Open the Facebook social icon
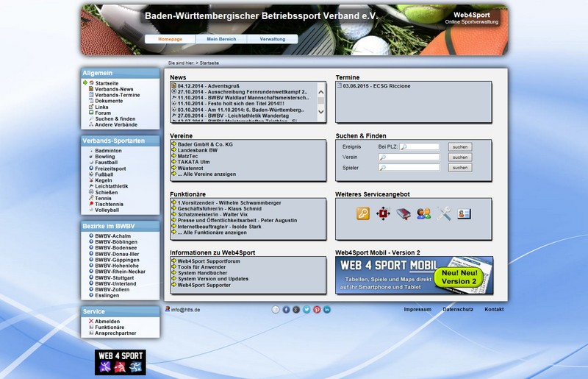 [287, 310]
